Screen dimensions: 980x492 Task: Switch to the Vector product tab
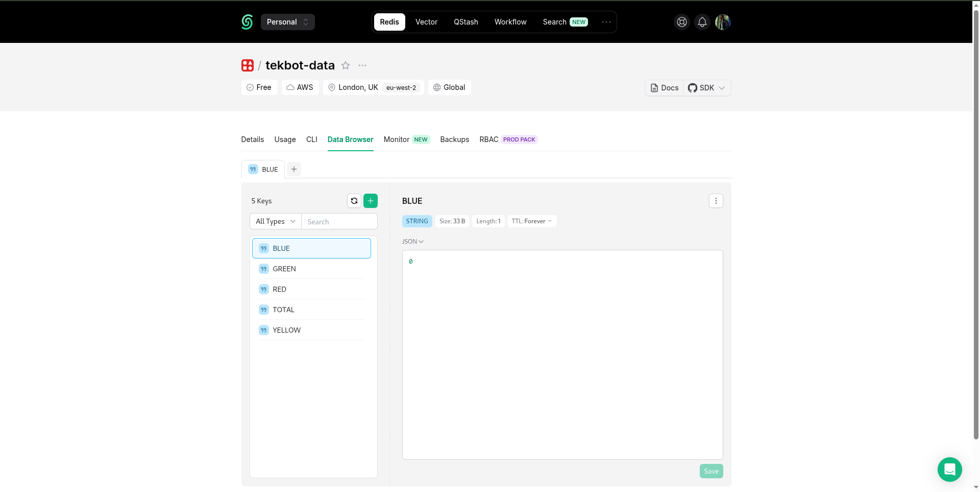pyautogui.click(x=426, y=22)
